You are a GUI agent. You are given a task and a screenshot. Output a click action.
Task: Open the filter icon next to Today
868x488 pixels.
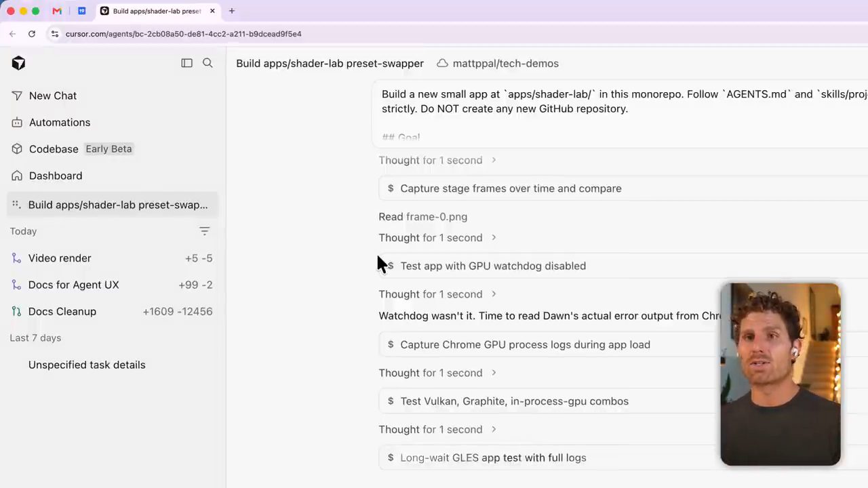coord(205,231)
